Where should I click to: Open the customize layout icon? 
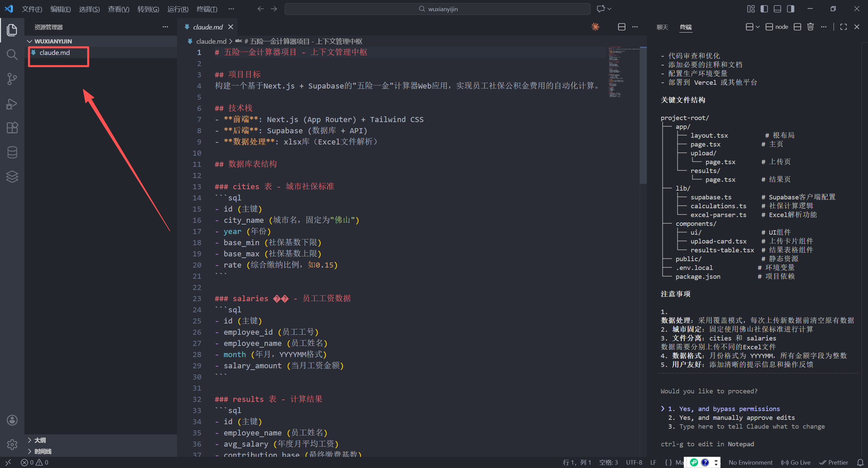tap(751, 9)
